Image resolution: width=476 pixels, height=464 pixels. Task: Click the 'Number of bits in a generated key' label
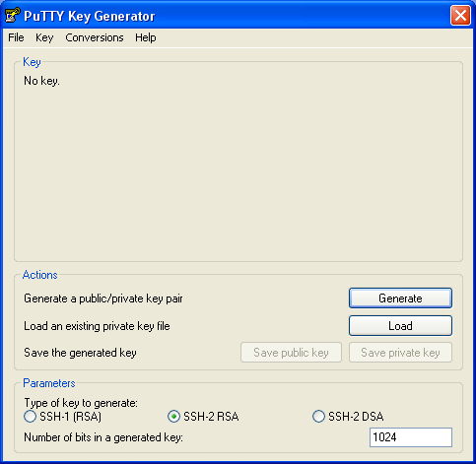tap(103, 437)
